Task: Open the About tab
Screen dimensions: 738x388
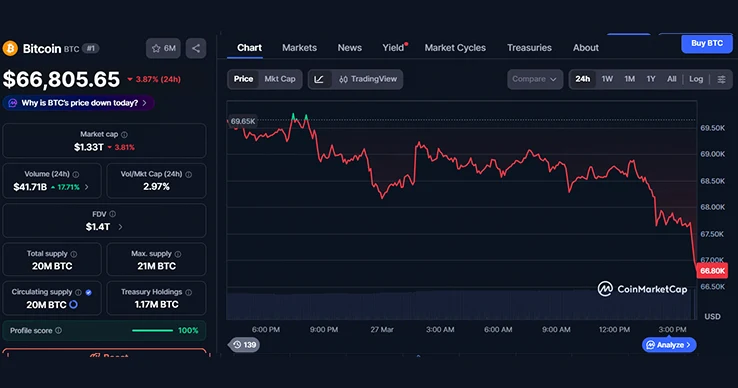Action: (586, 48)
